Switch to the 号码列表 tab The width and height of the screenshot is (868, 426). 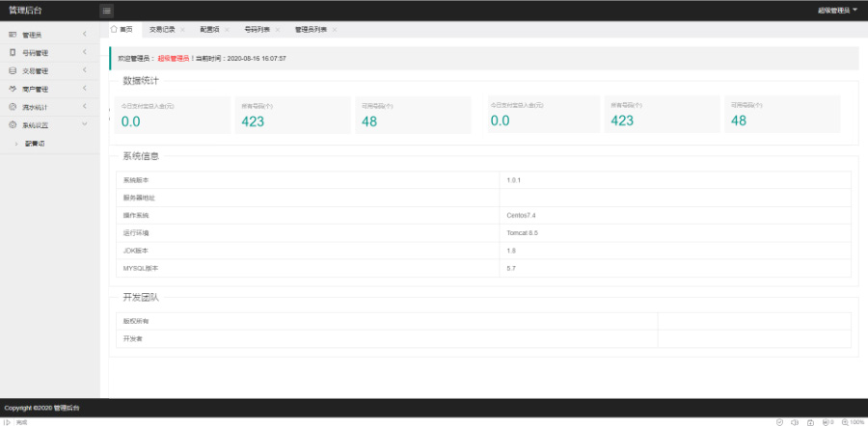coord(257,30)
